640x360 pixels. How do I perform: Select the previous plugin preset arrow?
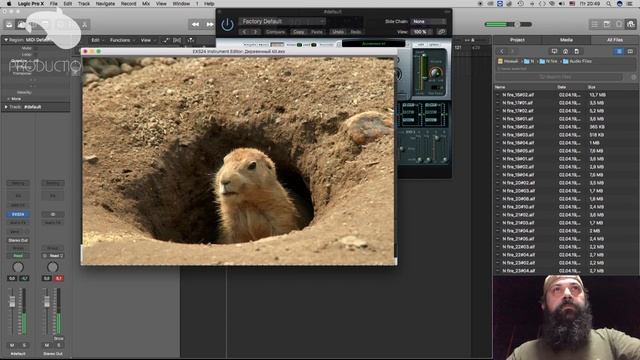[244, 32]
